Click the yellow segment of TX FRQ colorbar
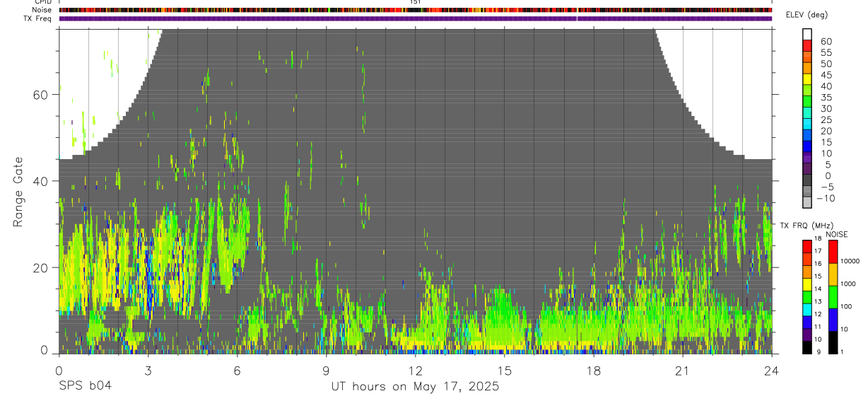Screen dimensions: 868x401 [807, 284]
